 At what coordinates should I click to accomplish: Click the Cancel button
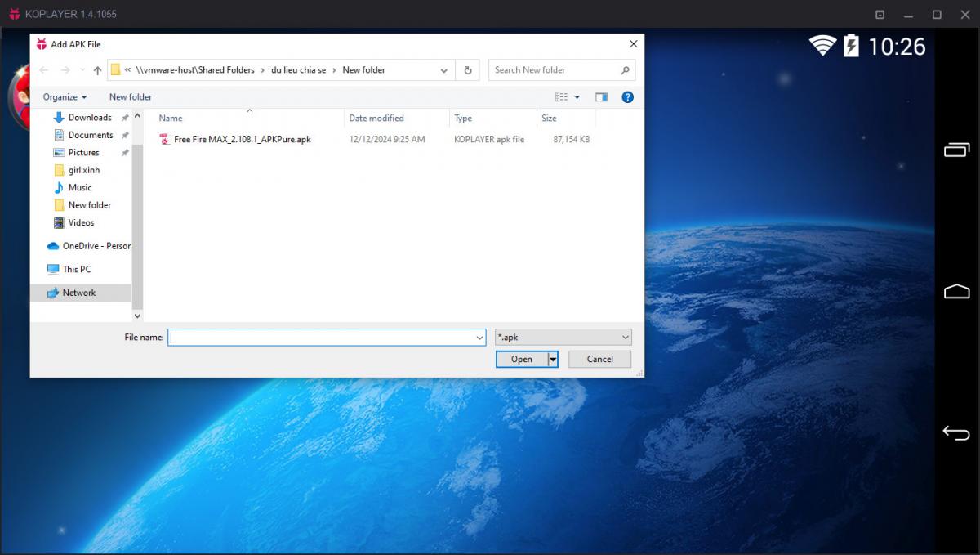[x=599, y=359]
